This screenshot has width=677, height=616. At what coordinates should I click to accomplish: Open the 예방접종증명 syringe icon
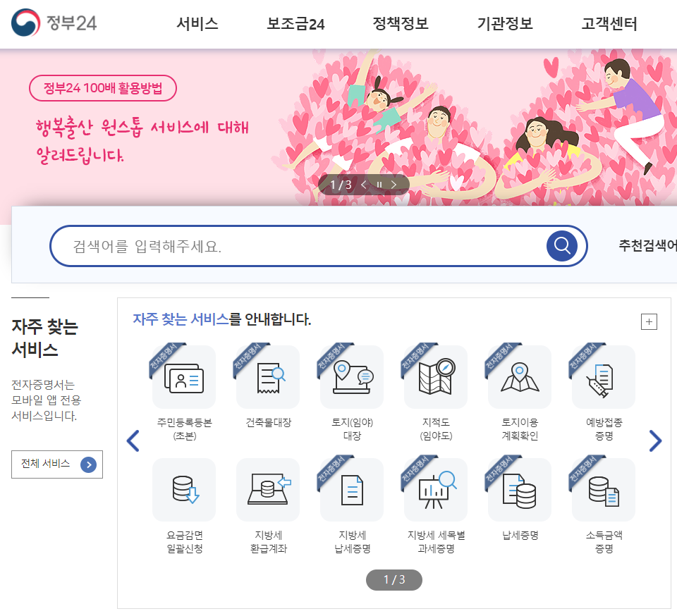point(604,377)
